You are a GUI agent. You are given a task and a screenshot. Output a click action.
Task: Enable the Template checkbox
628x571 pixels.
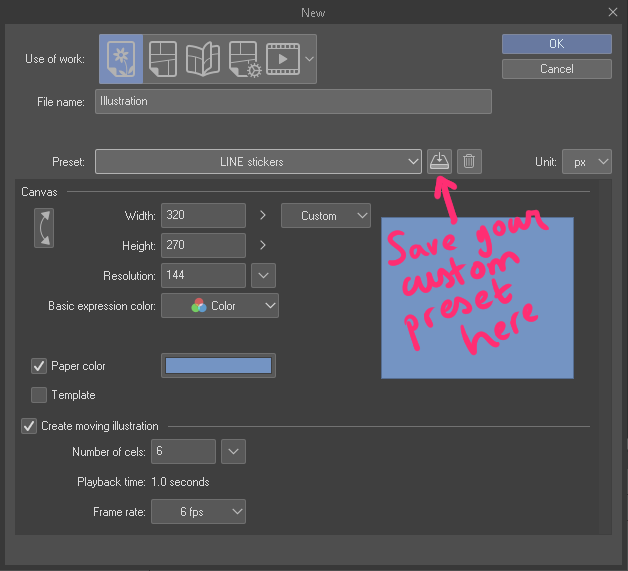(39, 395)
